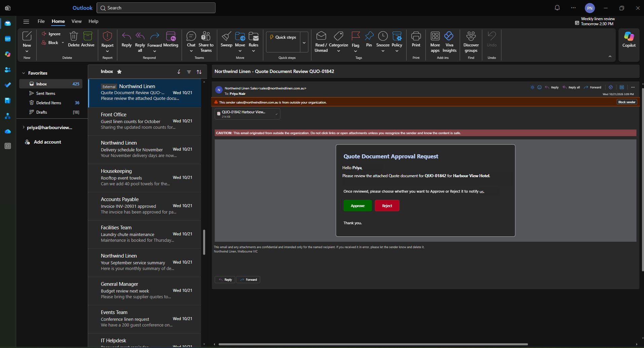The image size is (644, 348).
Task: Open the attachment QUO-01842 dropdown arrow
Action: coord(276,114)
